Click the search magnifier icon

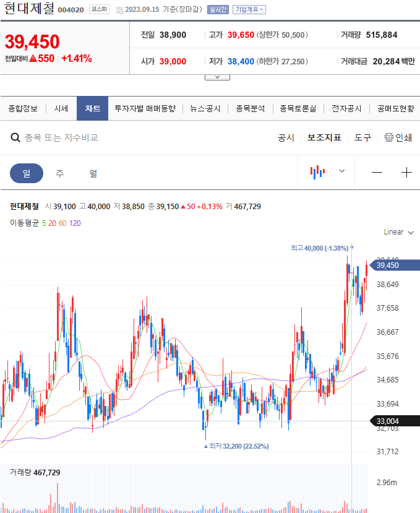click(15, 137)
